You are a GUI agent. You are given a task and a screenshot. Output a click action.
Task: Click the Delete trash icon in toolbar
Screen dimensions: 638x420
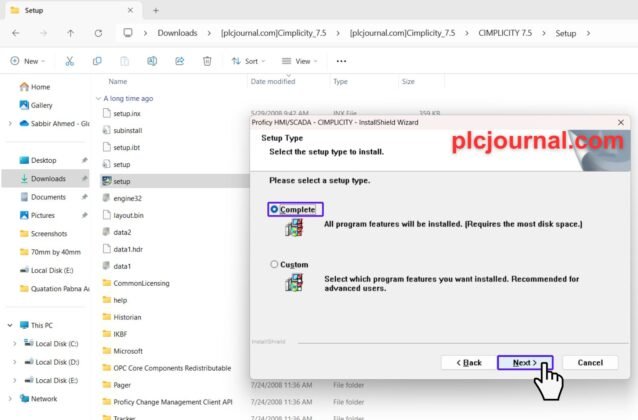[207, 61]
